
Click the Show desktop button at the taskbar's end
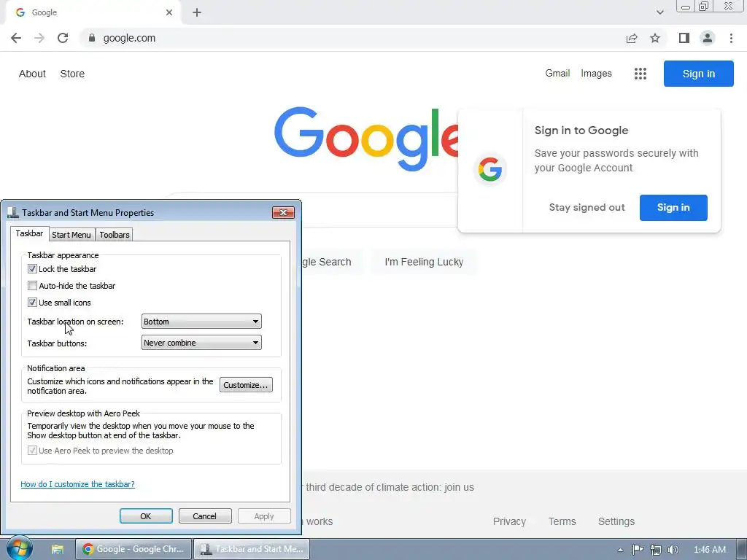[742, 549]
